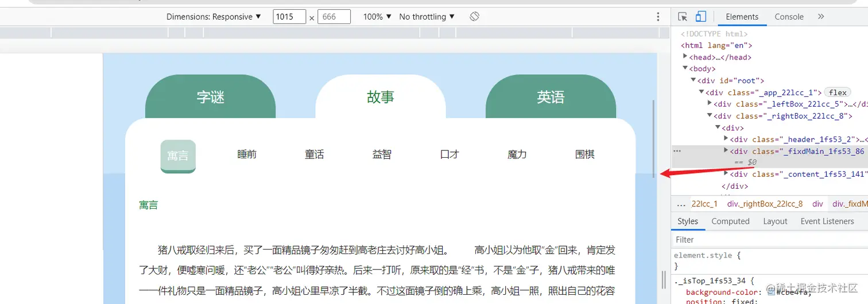Click the viewport height field showing 666
The width and height of the screenshot is (868, 304).
(x=334, y=17)
